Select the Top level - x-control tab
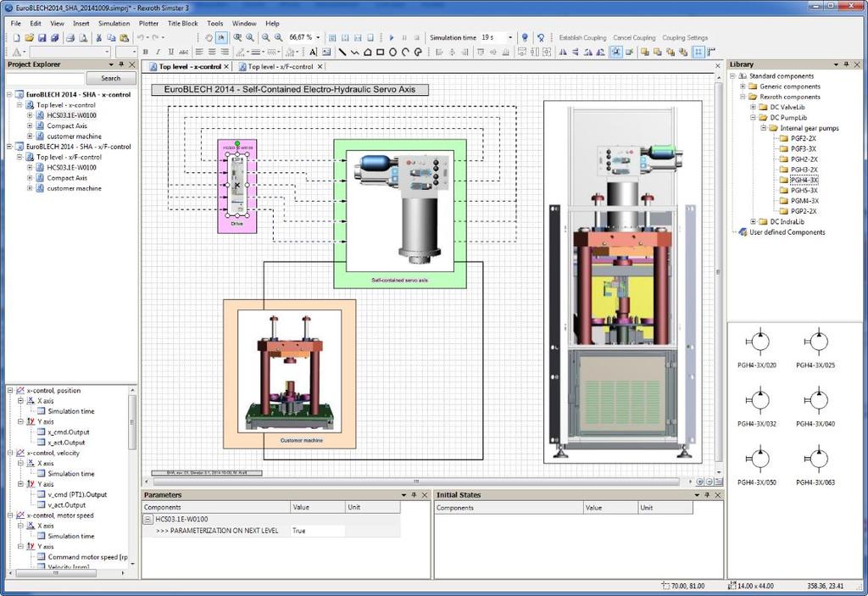 click(190, 66)
